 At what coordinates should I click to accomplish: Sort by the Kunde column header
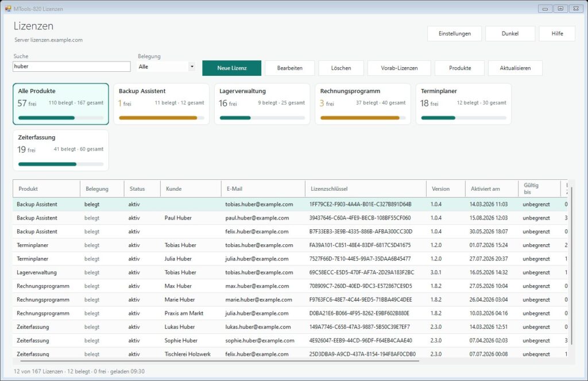pyautogui.click(x=191, y=189)
